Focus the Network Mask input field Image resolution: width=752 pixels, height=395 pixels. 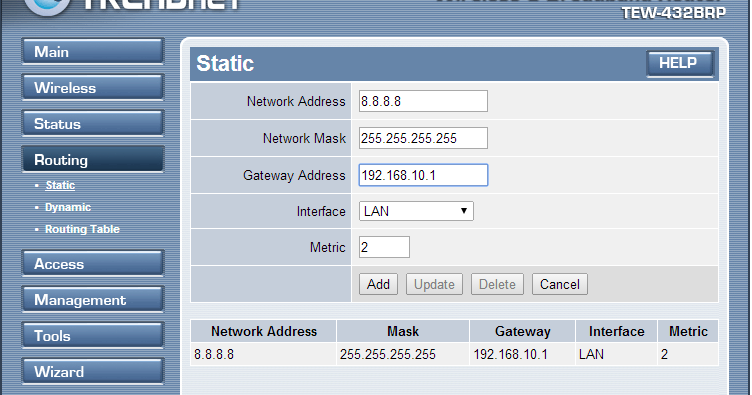423,138
